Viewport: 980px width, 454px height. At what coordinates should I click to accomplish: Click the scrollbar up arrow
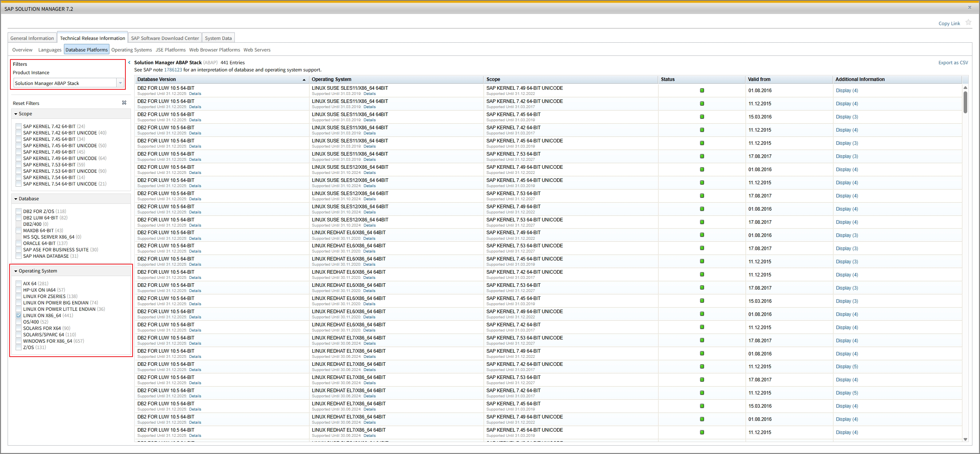[965, 88]
